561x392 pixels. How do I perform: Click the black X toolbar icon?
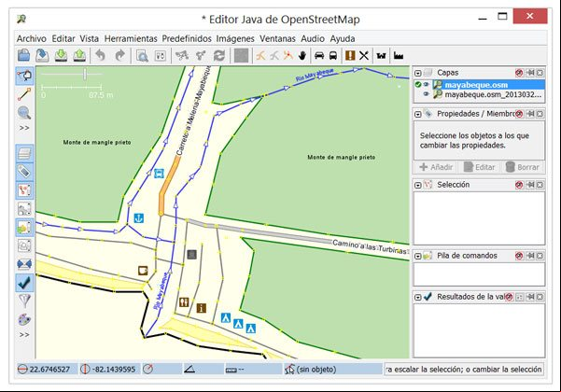[364, 56]
